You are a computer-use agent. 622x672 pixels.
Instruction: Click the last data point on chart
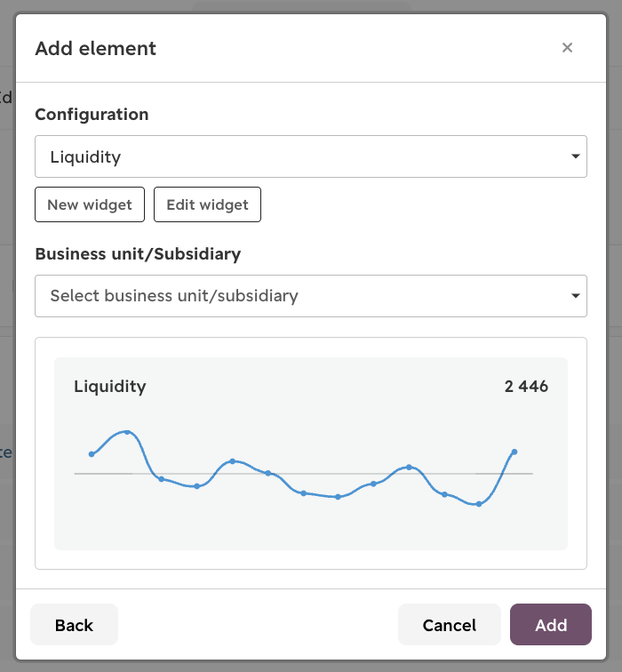point(514,452)
